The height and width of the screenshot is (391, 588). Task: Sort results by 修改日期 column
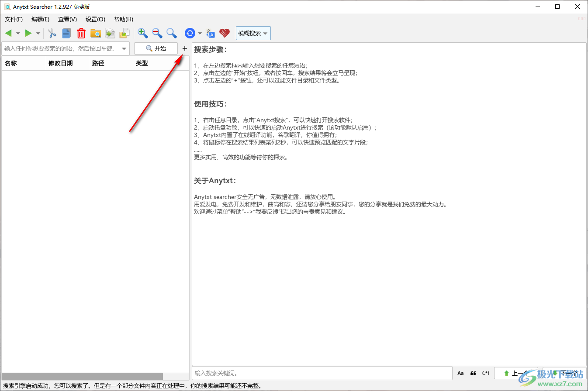61,63
